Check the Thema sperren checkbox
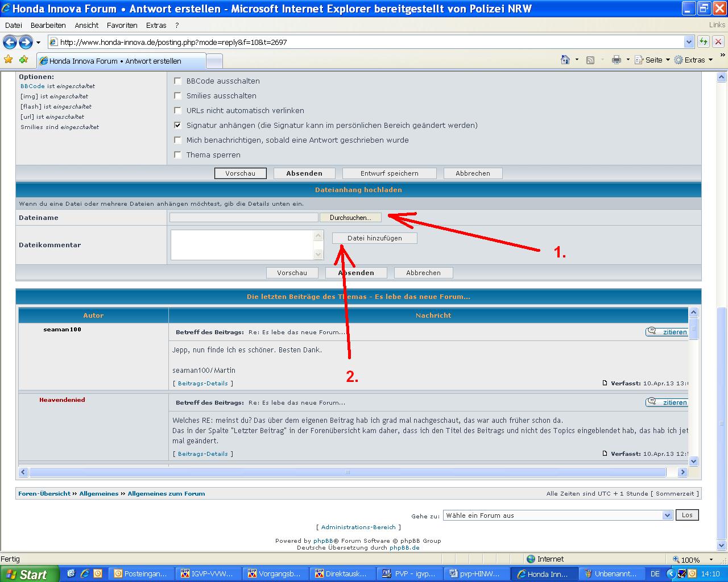 tap(178, 155)
